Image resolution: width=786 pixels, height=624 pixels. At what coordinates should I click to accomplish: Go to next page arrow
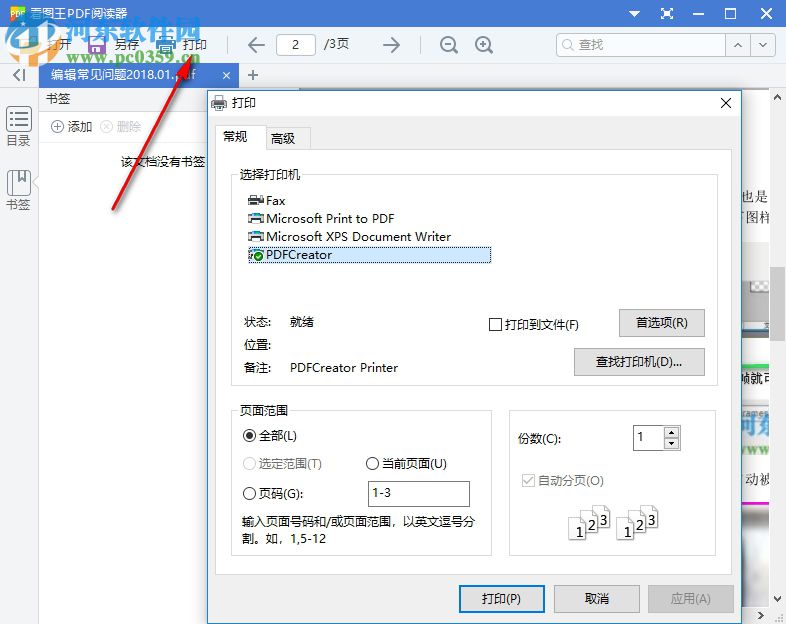[x=391, y=45]
